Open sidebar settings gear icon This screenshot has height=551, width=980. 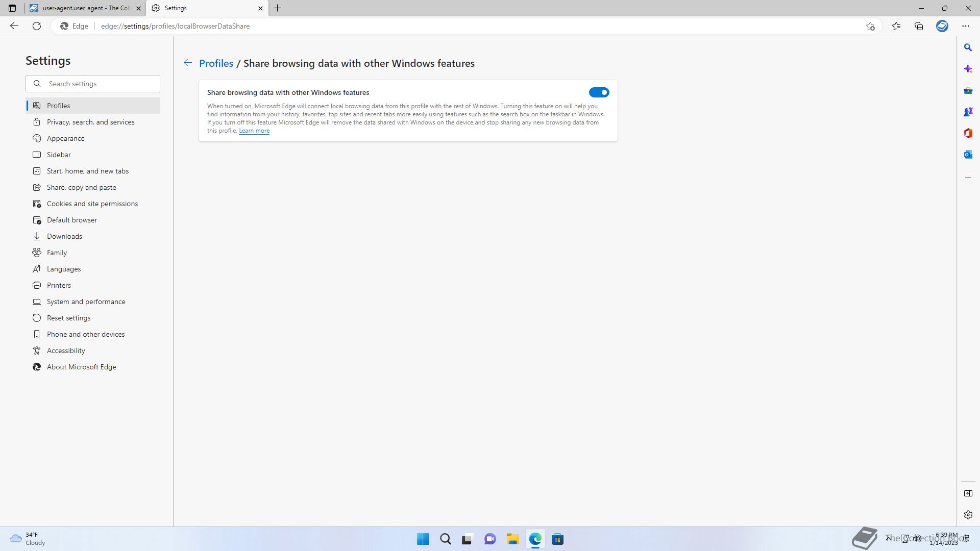968,515
